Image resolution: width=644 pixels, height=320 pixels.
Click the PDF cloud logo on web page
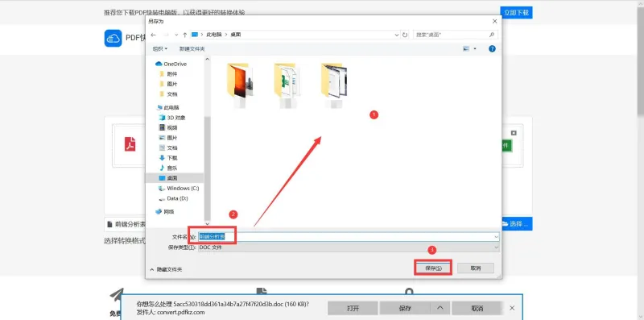click(x=113, y=38)
